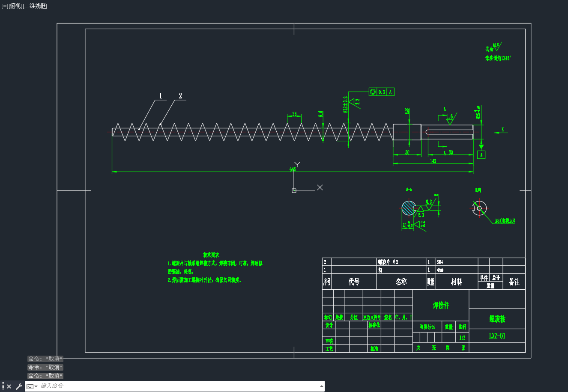Grab the command line grip handle

point(3,386)
